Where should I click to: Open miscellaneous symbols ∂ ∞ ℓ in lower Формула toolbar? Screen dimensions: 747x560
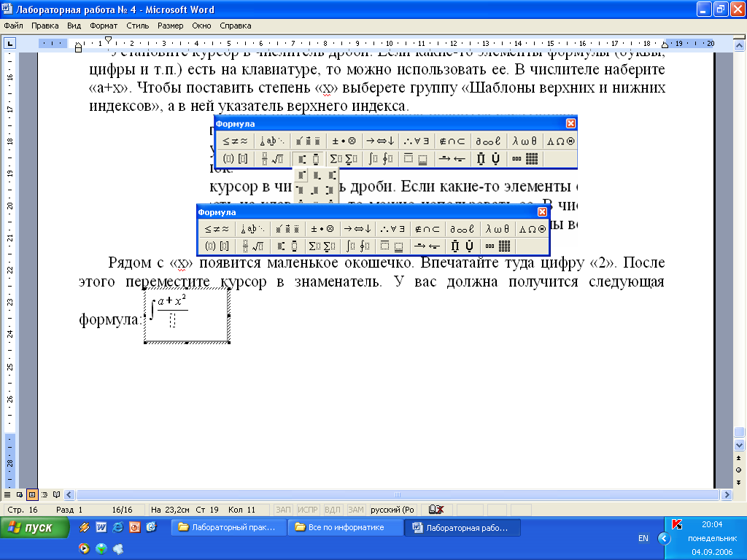[462, 229]
